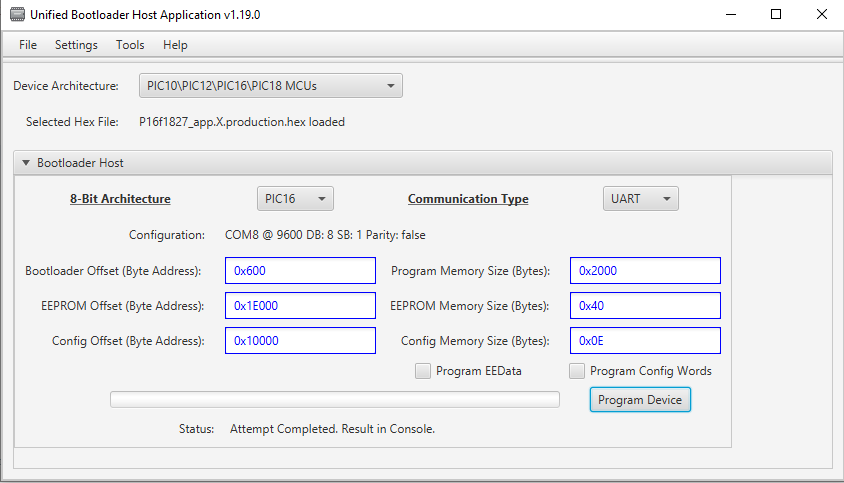
Task: Click the Config Memory Size field
Action: click(645, 341)
